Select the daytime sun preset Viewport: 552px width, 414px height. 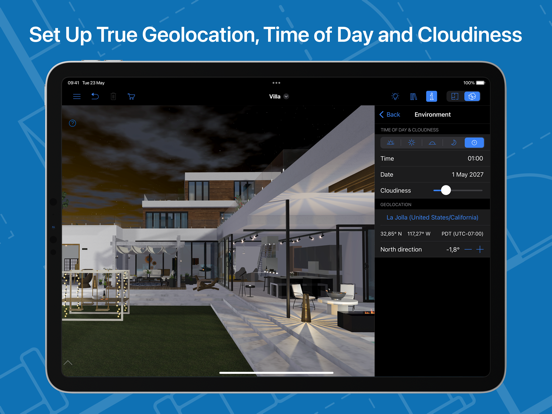pyautogui.click(x=411, y=143)
